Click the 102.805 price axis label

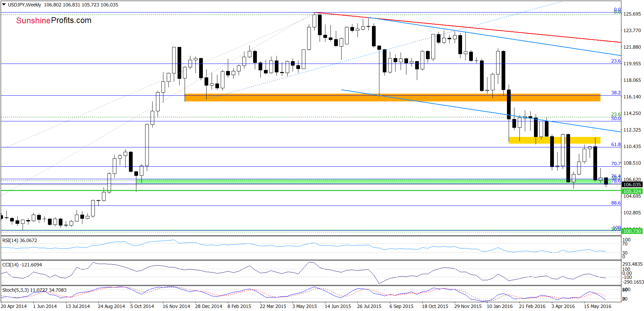pos(632,213)
